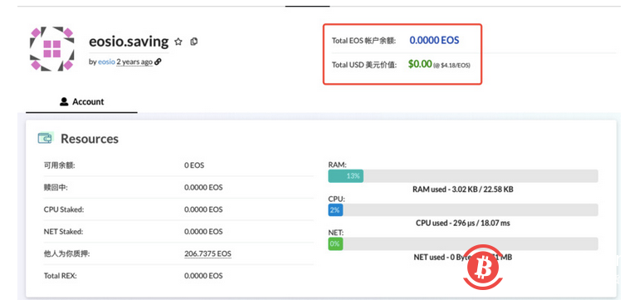Image resolution: width=644 pixels, height=300 pixels.
Task: Click the "RAM used - 3.02 KB / 22.58 KB" text
Action: point(463,189)
